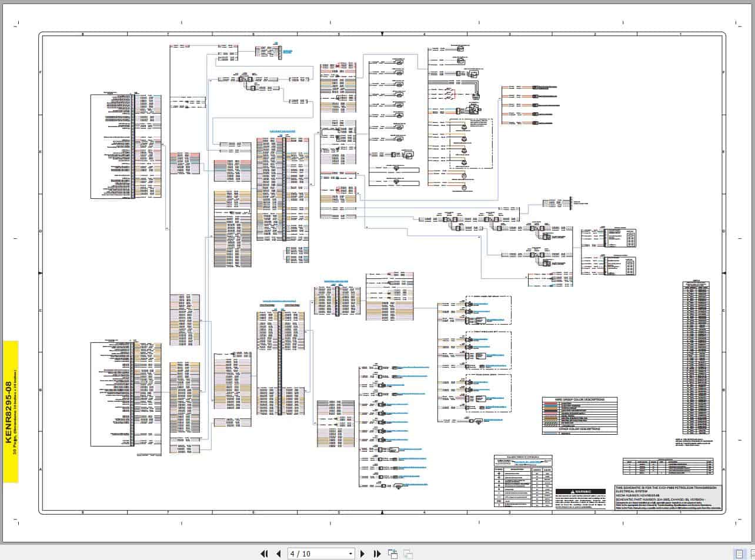This screenshot has width=755, height=560.
Task: Switch to single page view mode
Action: [x=739, y=554]
